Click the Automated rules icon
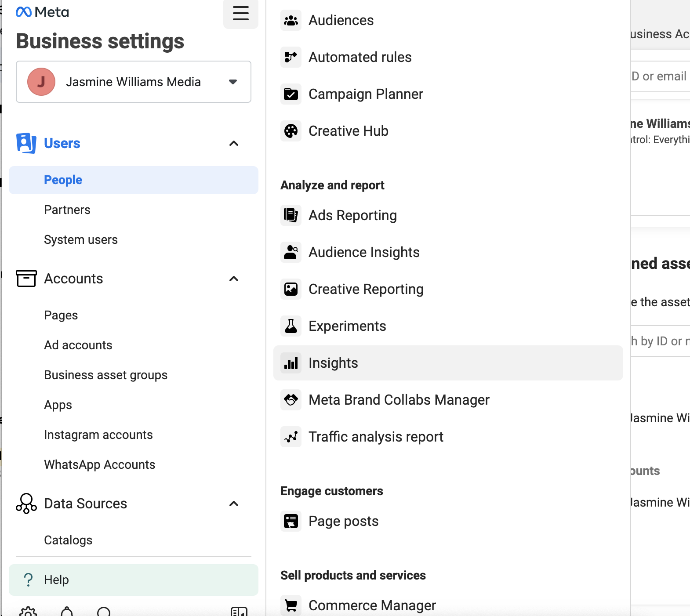Image resolution: width=690 pixels, height=616 pixels. coord(291,57)
